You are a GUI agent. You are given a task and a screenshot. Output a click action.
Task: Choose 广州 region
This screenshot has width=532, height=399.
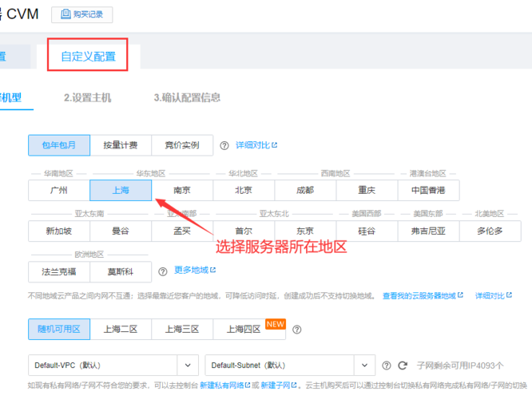tap(59, 191)
